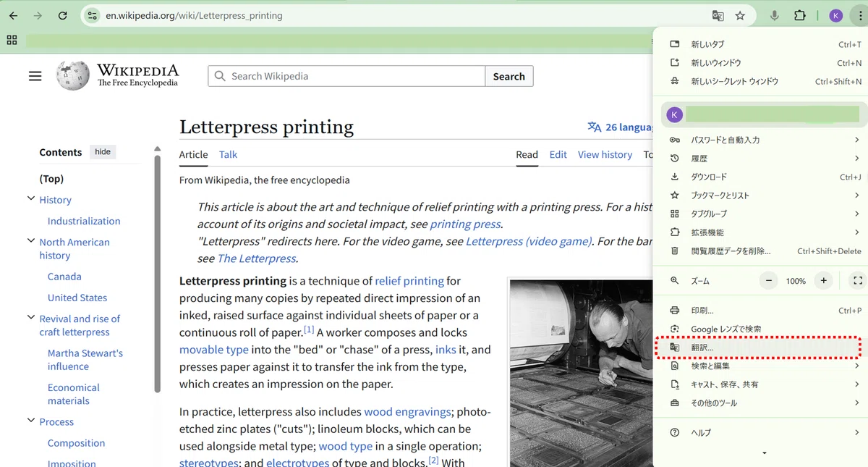The width and height of the screenshot is (868, 467).
Task: Open the 履歴 submenu
Action: point(760,159)
